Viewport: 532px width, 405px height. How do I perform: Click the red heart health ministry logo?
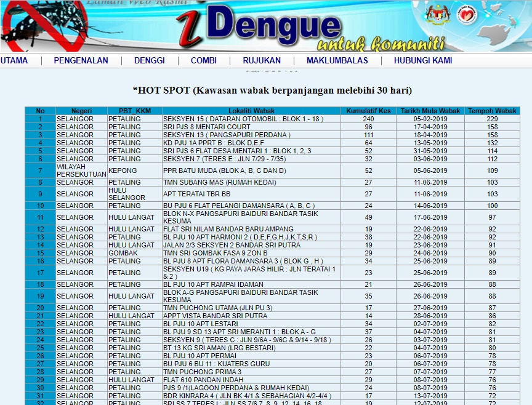tap(467, 15)
